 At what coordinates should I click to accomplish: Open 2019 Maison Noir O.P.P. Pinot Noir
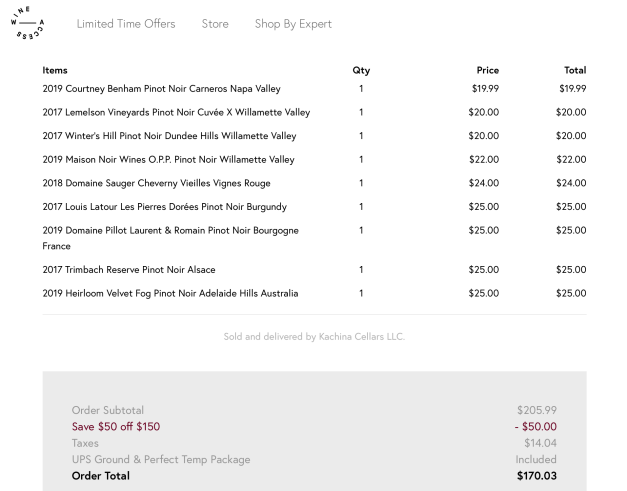pyautogui.click(x=168, y=160)
